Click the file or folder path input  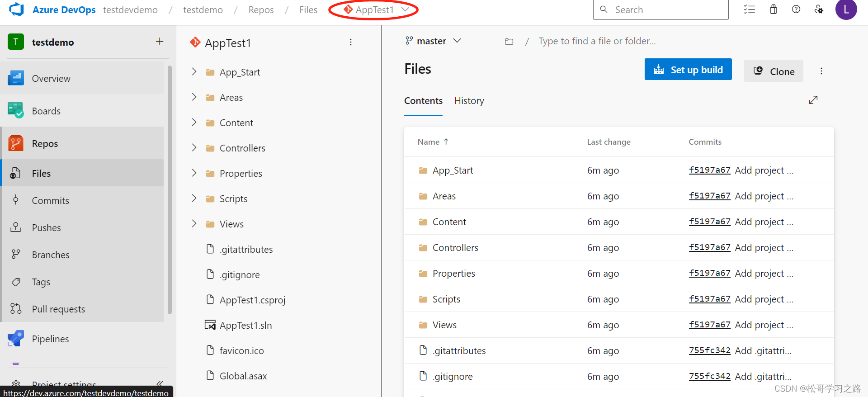597,41
